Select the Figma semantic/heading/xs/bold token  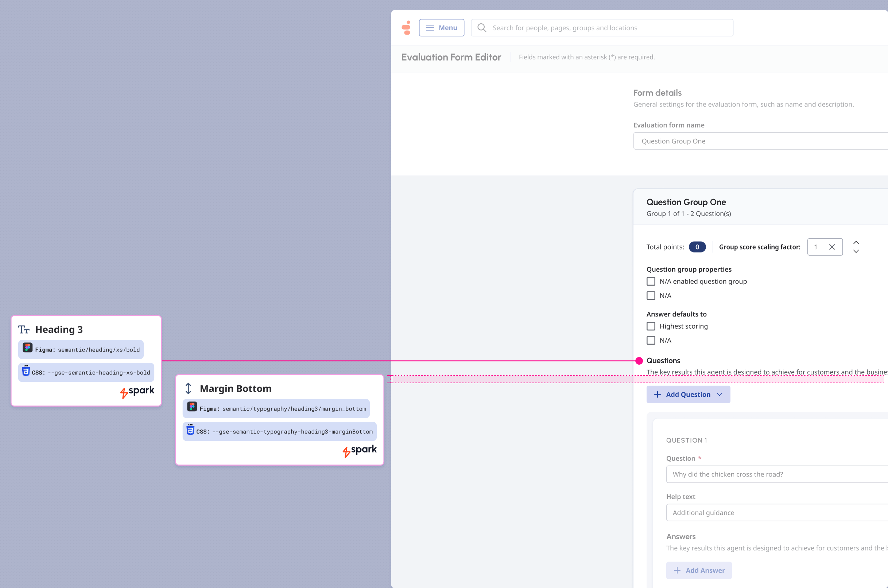[x=81, y=349]
